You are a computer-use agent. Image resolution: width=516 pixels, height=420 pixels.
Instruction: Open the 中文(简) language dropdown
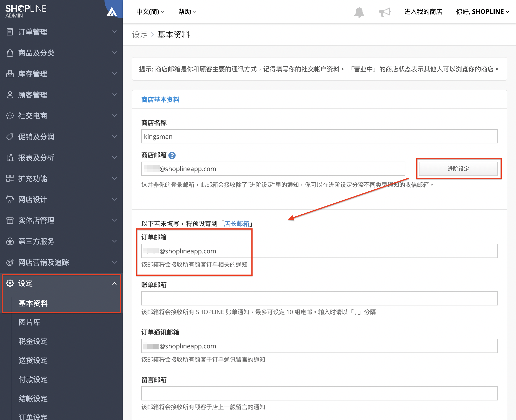point(150,12)
